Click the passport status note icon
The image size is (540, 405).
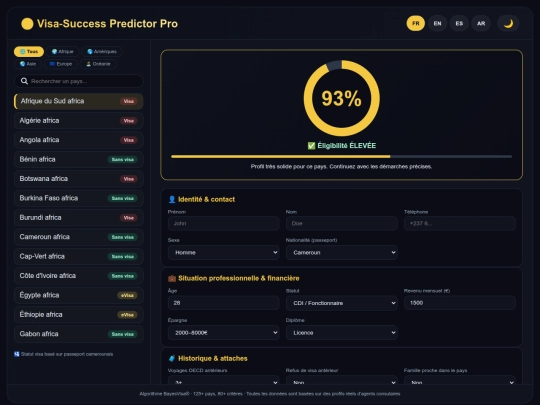(x=17, y=354)
